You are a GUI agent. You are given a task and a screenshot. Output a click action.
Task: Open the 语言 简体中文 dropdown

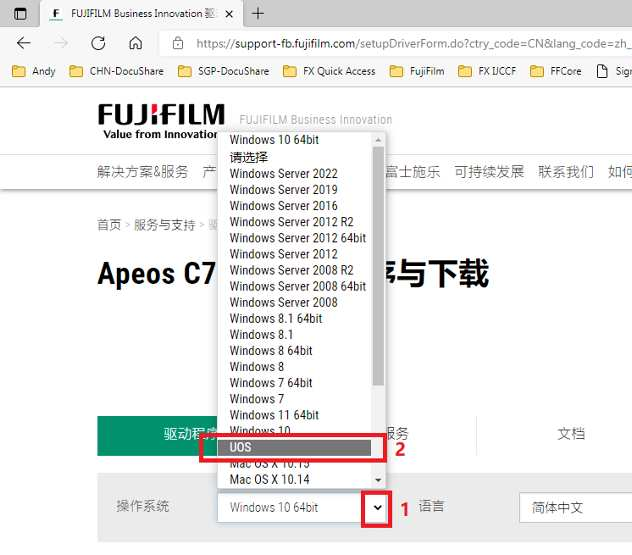click(x=576, y=507)
